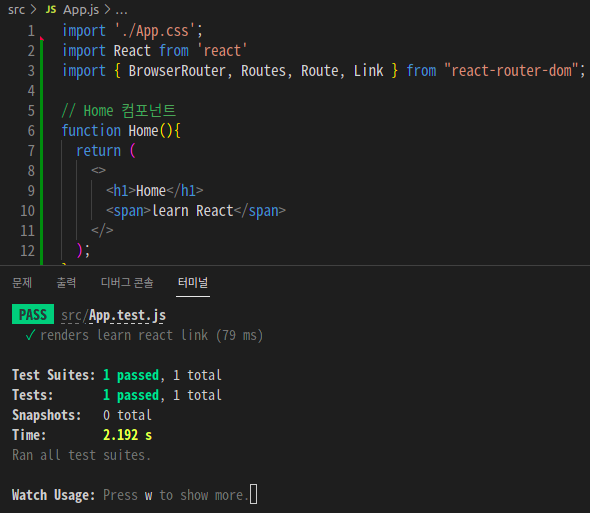Click the terminal cursor block
590x513 pixels.
(254, 494)
